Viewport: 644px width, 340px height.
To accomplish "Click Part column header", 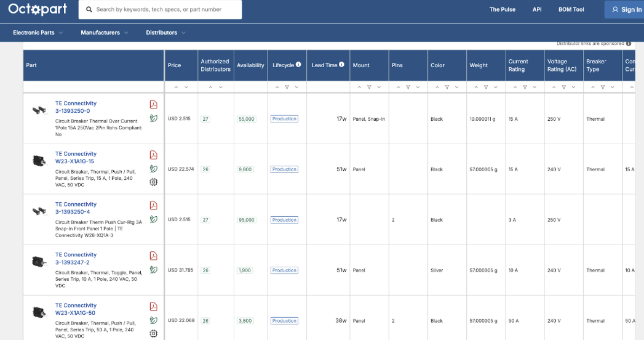I will (93, 65).
